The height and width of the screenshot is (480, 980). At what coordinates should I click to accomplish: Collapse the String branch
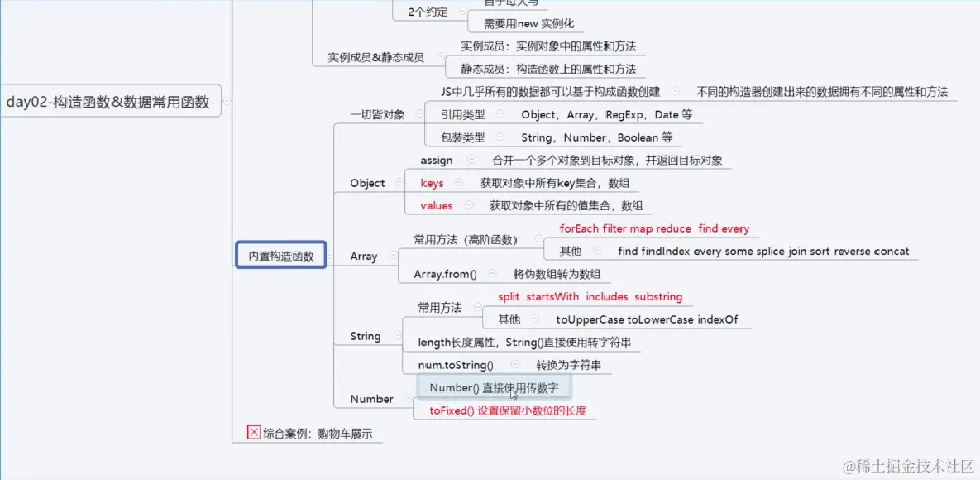(x=396, y=336)
